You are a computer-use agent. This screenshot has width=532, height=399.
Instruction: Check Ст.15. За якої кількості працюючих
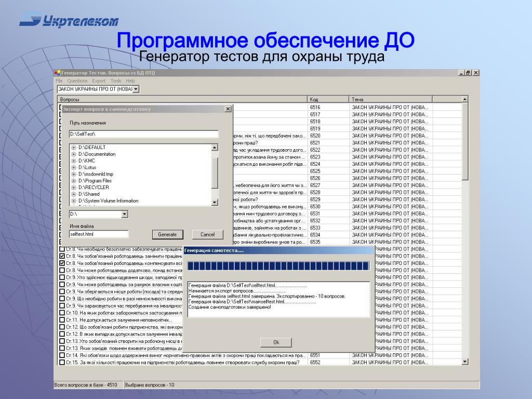click(x=62, y=362)
